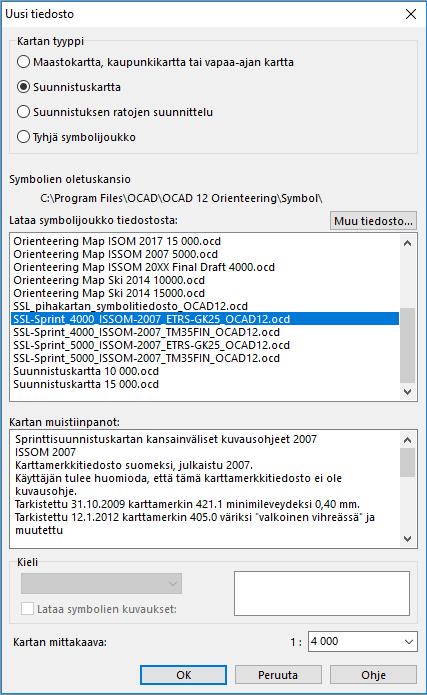Confirm with the OK button
Image resolution: width=427 pixels, height=695 pixels.
click(184, 675)
